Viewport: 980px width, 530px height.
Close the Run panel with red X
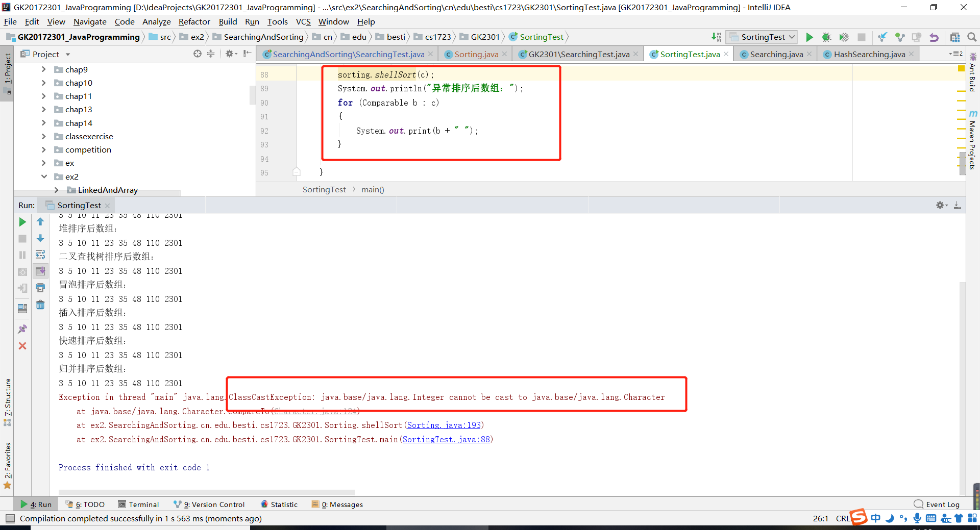pos(22,346)
